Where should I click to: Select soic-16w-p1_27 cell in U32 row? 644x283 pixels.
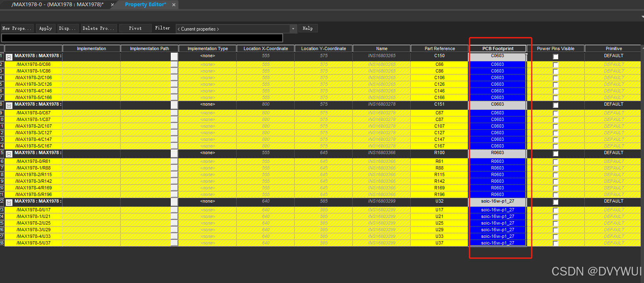click(x=498, y=201)
